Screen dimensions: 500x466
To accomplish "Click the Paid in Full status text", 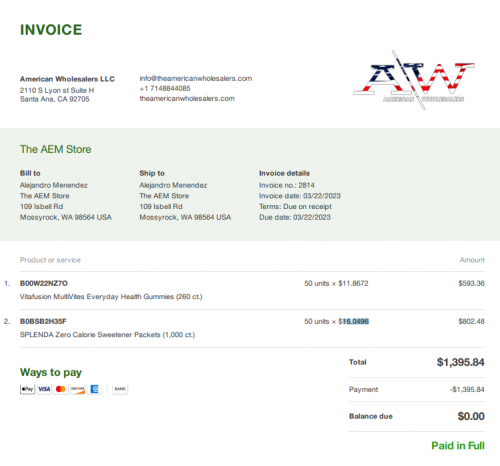I will tap(458, 446).
